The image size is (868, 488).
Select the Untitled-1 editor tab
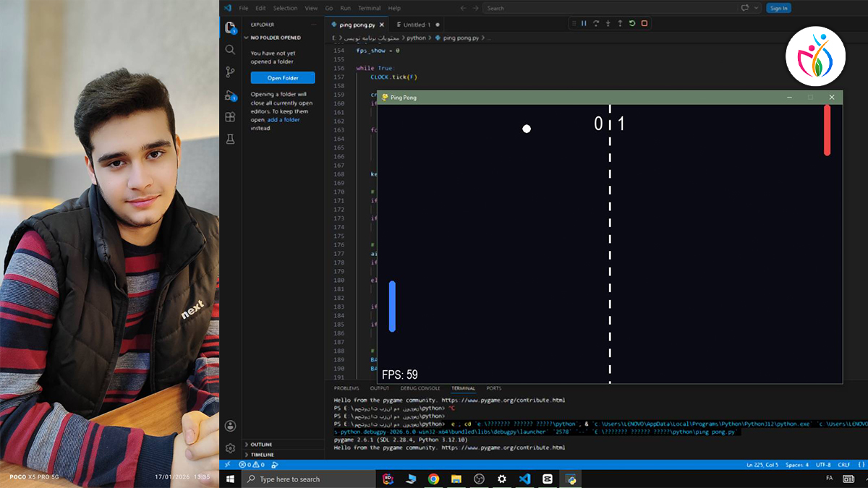click(x=417, y=25)
